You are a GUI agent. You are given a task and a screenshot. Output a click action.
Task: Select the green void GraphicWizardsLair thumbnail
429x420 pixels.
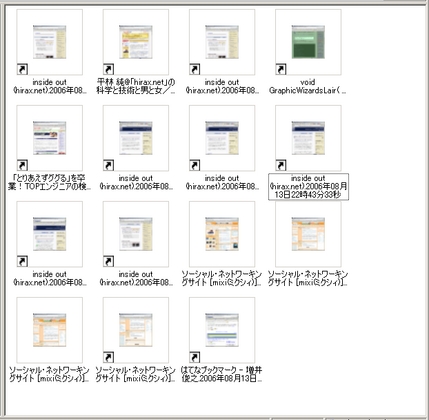pos(308,42)
